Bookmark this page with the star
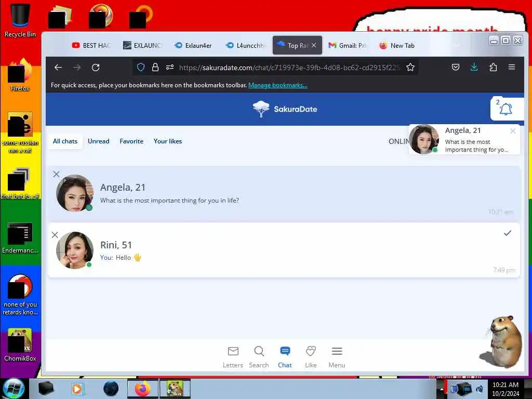Screen dimensions: 532x399 point(410,67)
